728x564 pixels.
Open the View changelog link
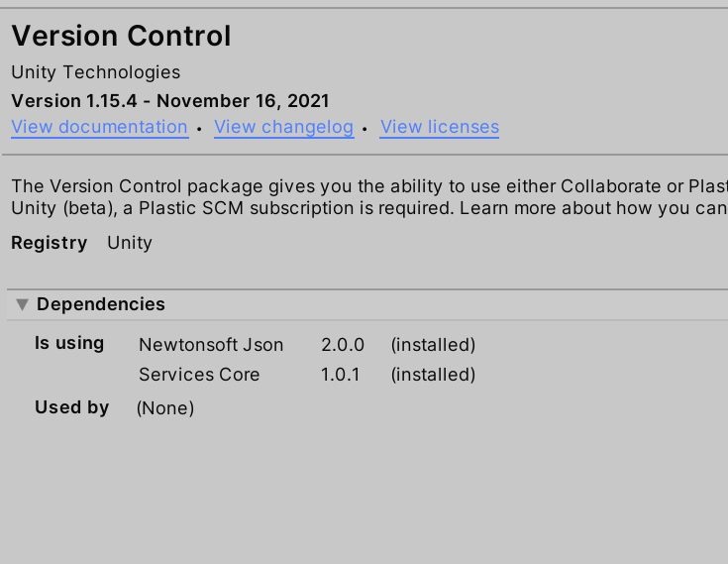283,127
